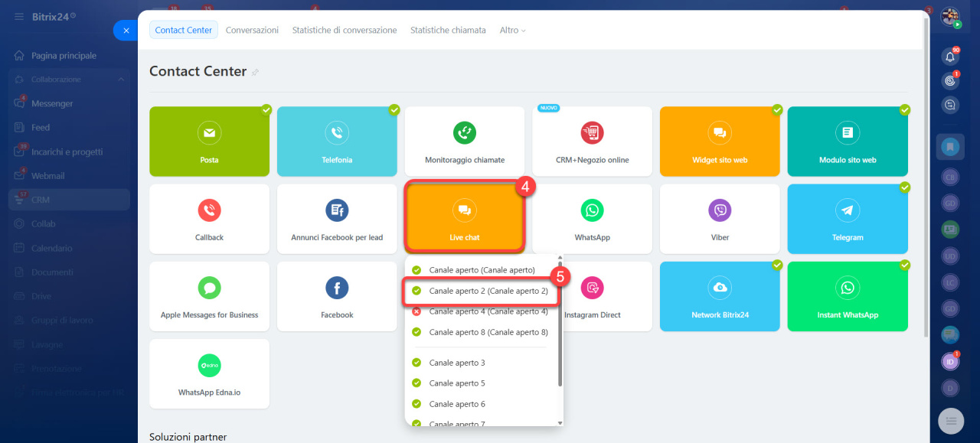980x443 pixels.
Task: Open Widget sito web tile
Action: point(720,142)
